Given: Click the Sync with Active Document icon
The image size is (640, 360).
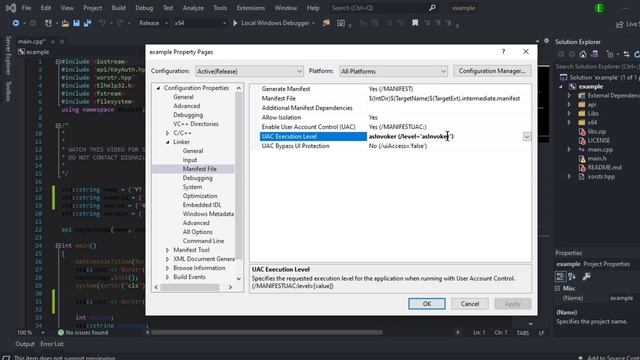Looking at the screenshot, I should point(626,54).
